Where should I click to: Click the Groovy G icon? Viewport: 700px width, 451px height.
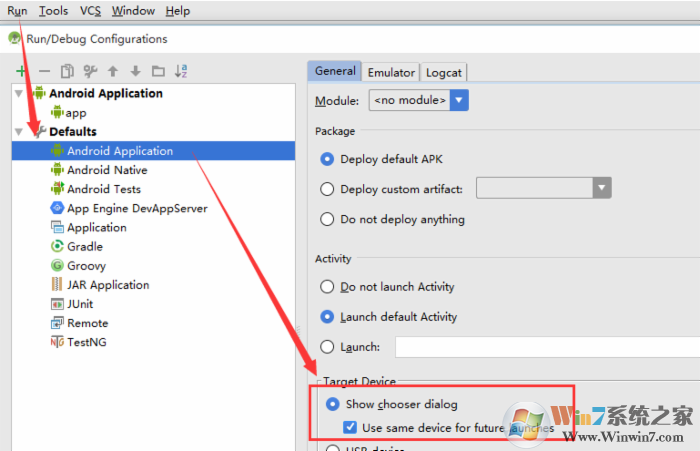57,266
